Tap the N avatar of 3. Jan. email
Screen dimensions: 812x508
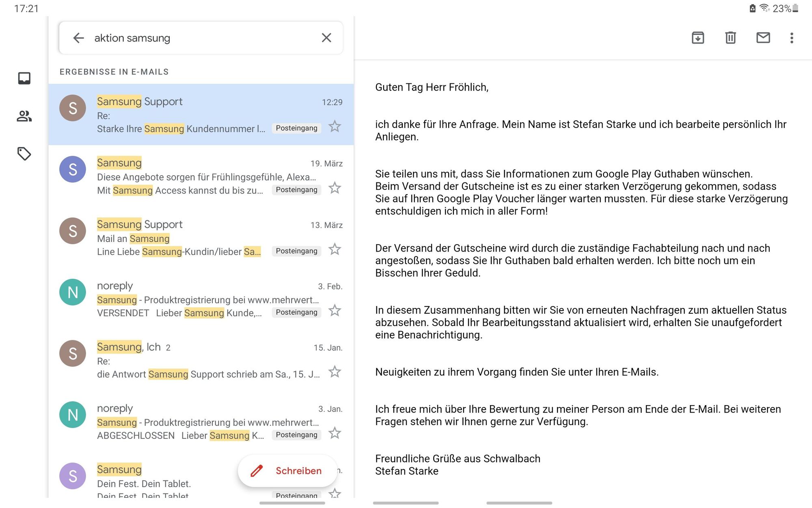73,415
